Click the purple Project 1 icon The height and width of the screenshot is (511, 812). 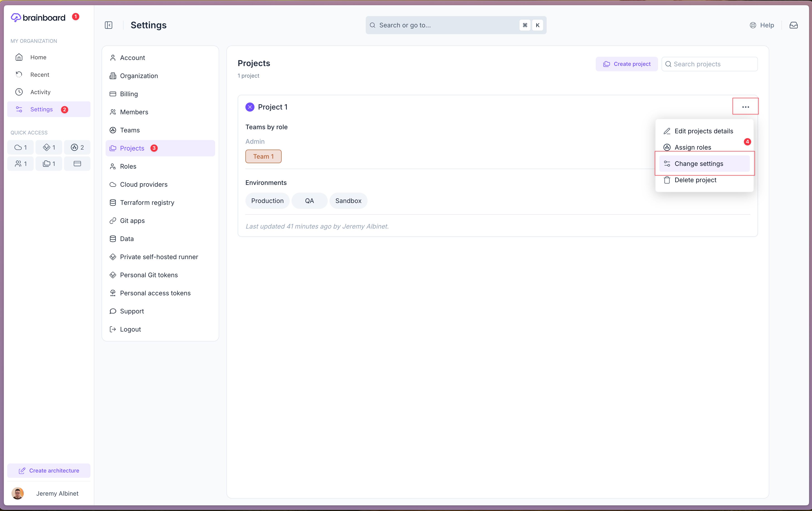pos(250,107)
